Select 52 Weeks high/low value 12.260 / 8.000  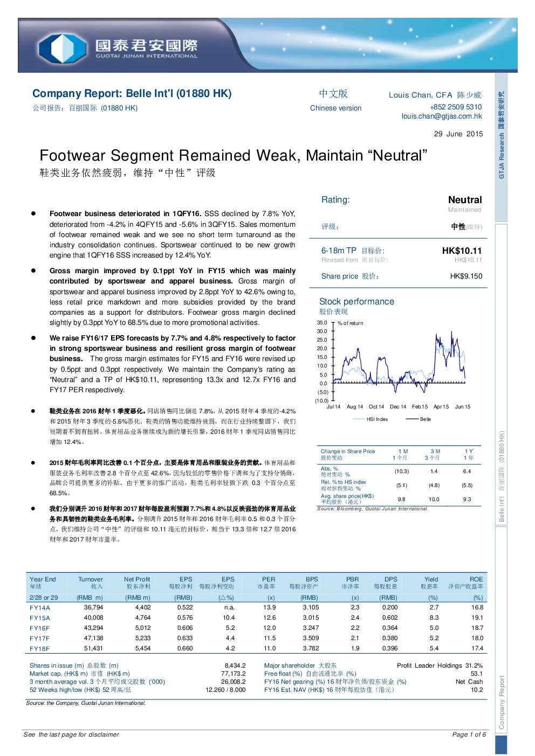click(225, 690)
